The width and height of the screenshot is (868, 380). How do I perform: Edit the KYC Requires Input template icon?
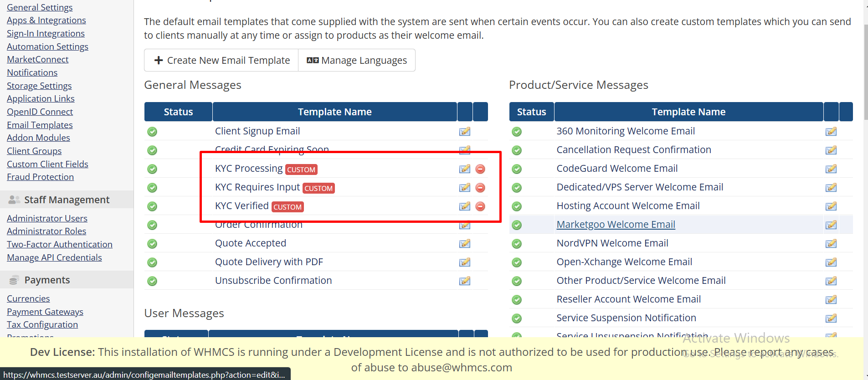point(465,188)
